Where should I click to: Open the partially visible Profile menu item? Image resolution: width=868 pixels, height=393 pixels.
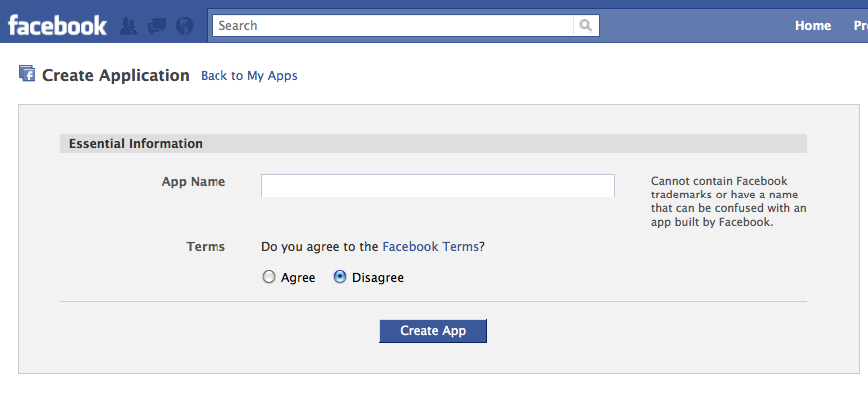click(861, 26)
